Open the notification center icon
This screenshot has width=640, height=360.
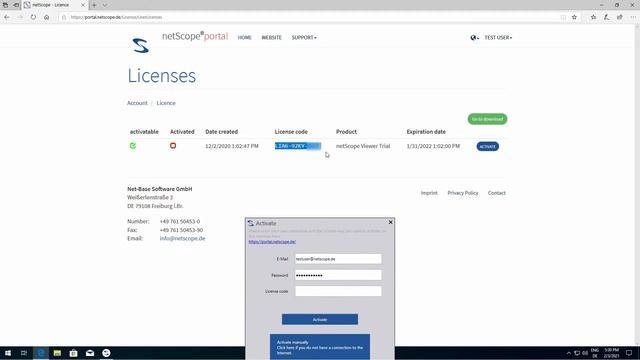629,353
